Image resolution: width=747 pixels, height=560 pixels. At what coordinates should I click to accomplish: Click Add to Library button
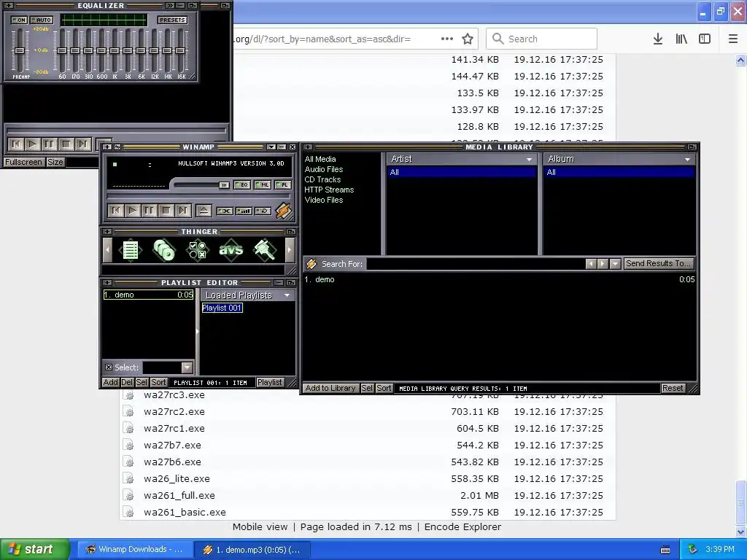coord(330,388)
